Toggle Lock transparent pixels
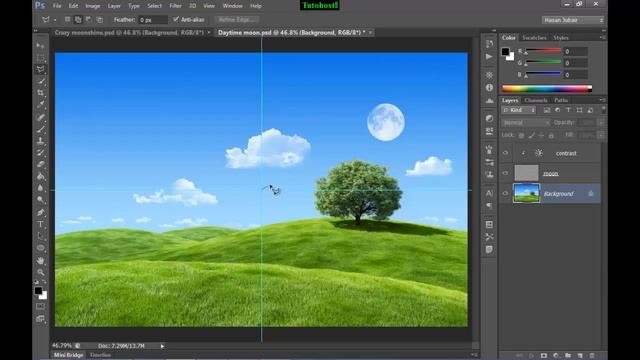This screenshot has width=640, height=360. tap(521, 135)
